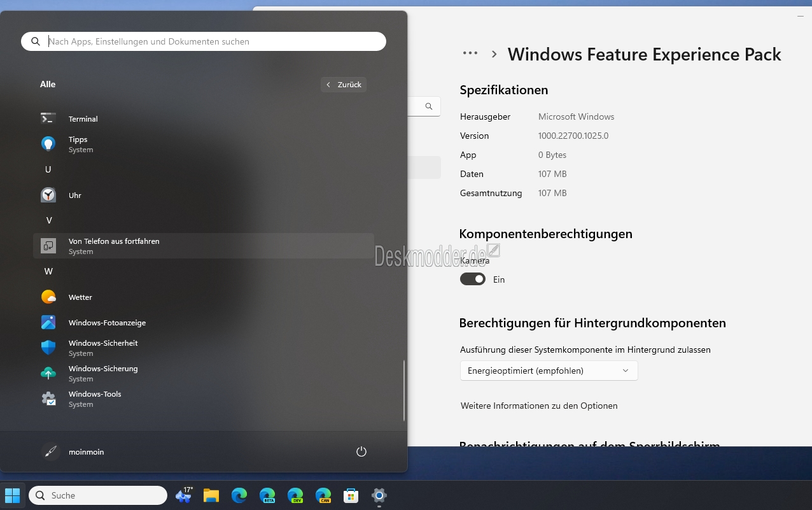Open the Energieoptimiert (empfohlen) dropdown

549,371
